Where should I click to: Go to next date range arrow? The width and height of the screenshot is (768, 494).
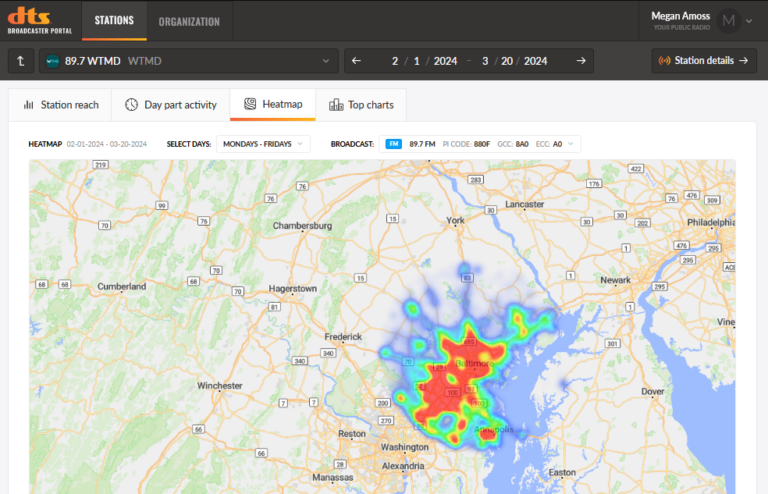coord(581,61)
